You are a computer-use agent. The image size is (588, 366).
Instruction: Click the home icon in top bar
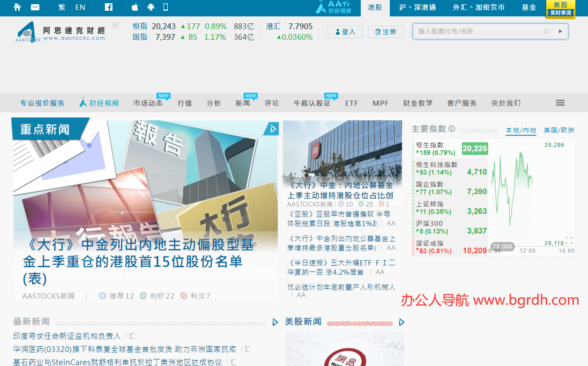point(17,7)
